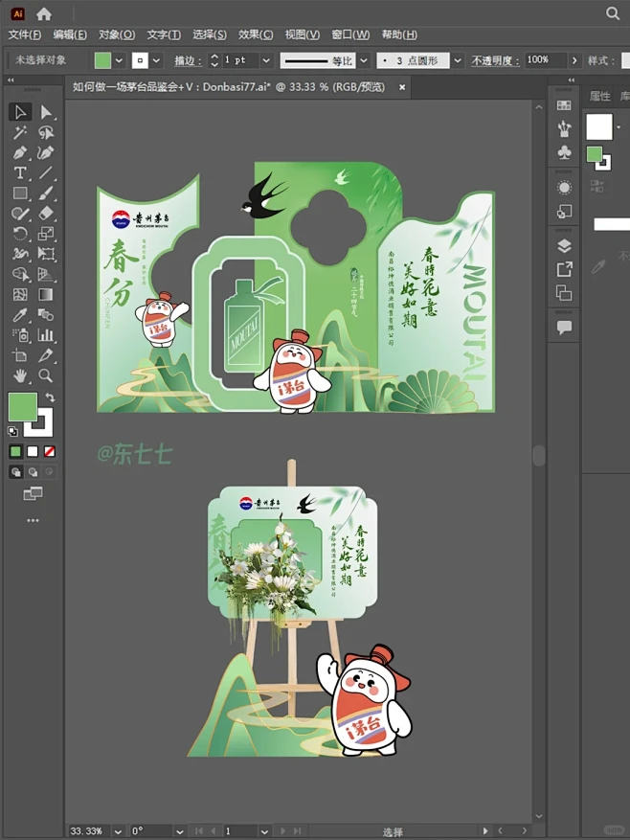The image size is (630, 840).
Task: Open rotation angle dropdown in status bar
Action: (x=180, y=831)
